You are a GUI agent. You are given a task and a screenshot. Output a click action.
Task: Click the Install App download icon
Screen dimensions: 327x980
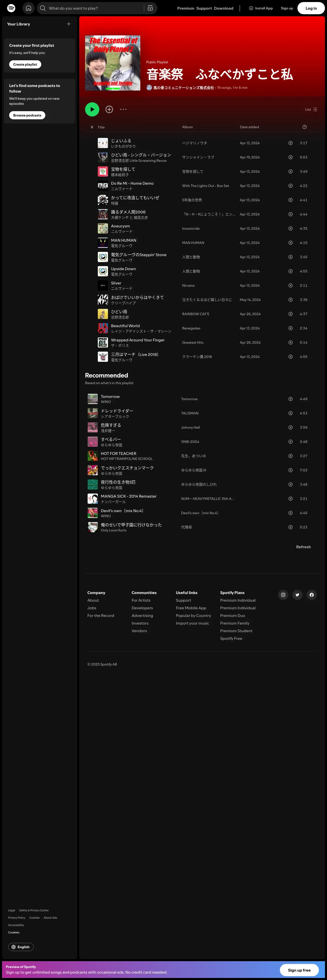pos(251,8)
